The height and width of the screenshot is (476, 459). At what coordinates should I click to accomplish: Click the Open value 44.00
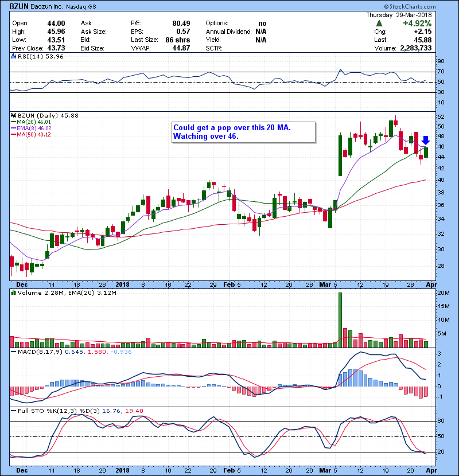click(x=56, y=24)
